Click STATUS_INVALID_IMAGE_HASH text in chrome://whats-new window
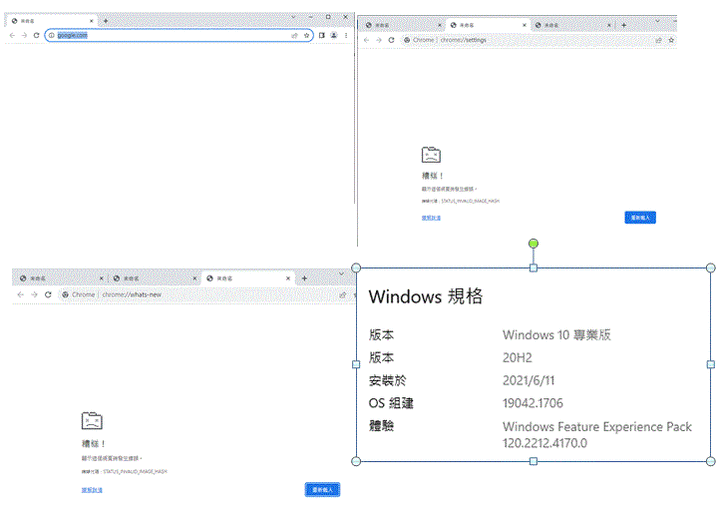Screen dimensions: 720x524 pos(135,472)
